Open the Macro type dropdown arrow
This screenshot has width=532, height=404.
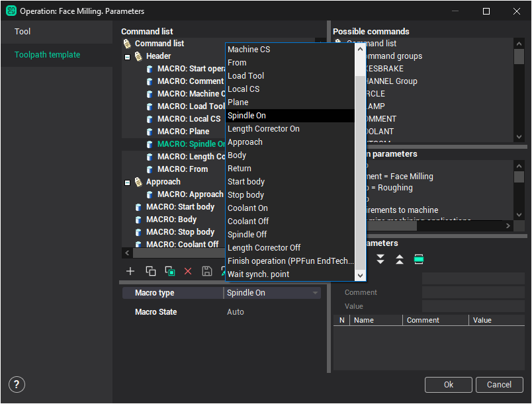pos(315,293)
